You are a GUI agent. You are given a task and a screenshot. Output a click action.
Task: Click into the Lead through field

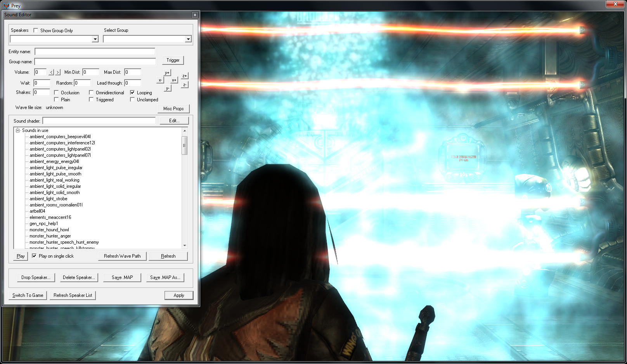(x=133, y=83)
